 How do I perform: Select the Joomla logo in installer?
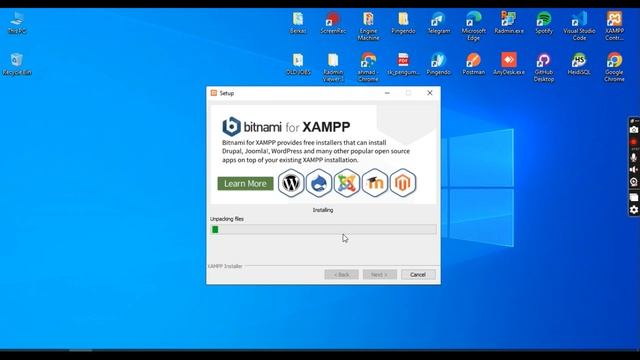click(x=347, y=183)
